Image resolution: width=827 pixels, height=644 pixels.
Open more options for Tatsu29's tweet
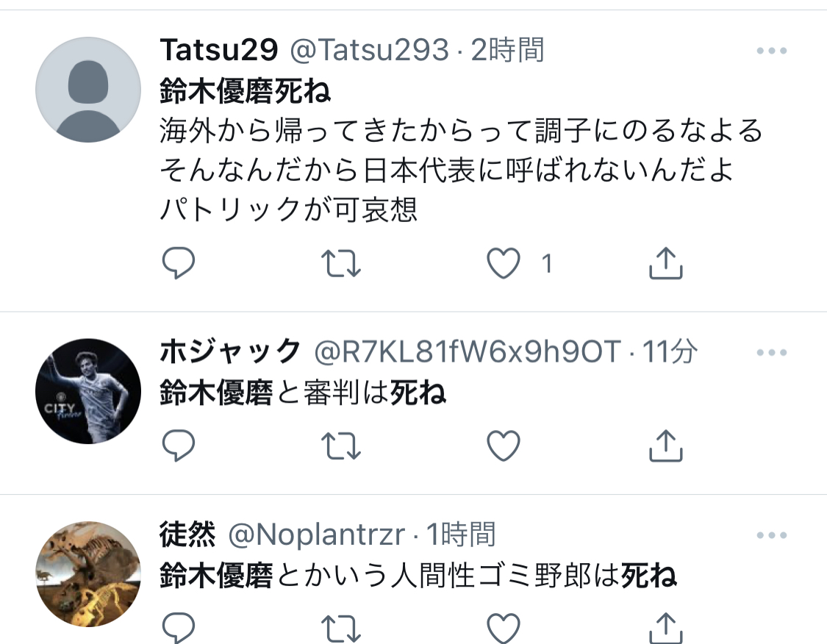click(x=772, y=51)
